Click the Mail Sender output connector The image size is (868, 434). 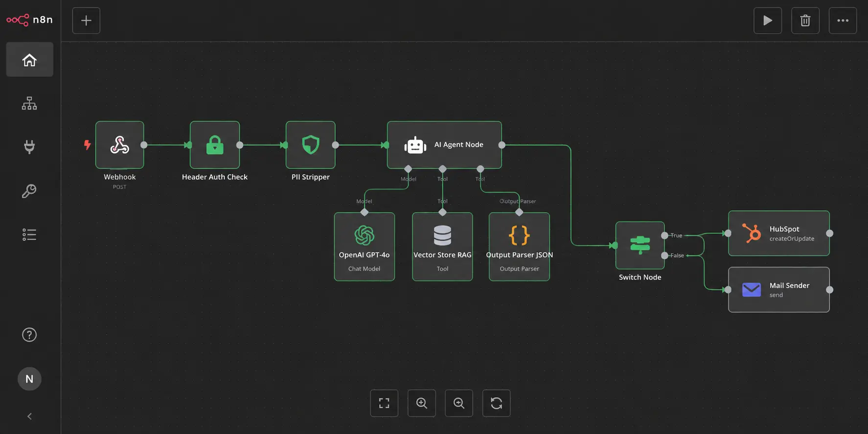pos(830,290)
